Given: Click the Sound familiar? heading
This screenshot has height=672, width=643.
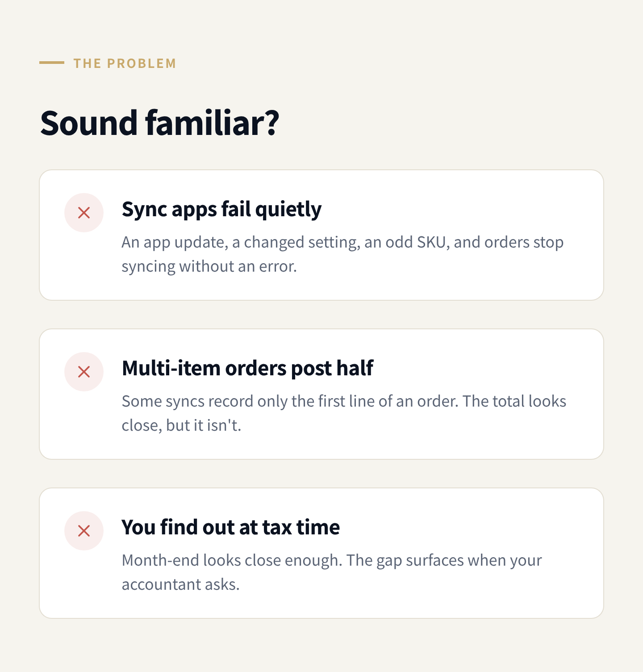Looking at the screenshot, I should point(159,123).
